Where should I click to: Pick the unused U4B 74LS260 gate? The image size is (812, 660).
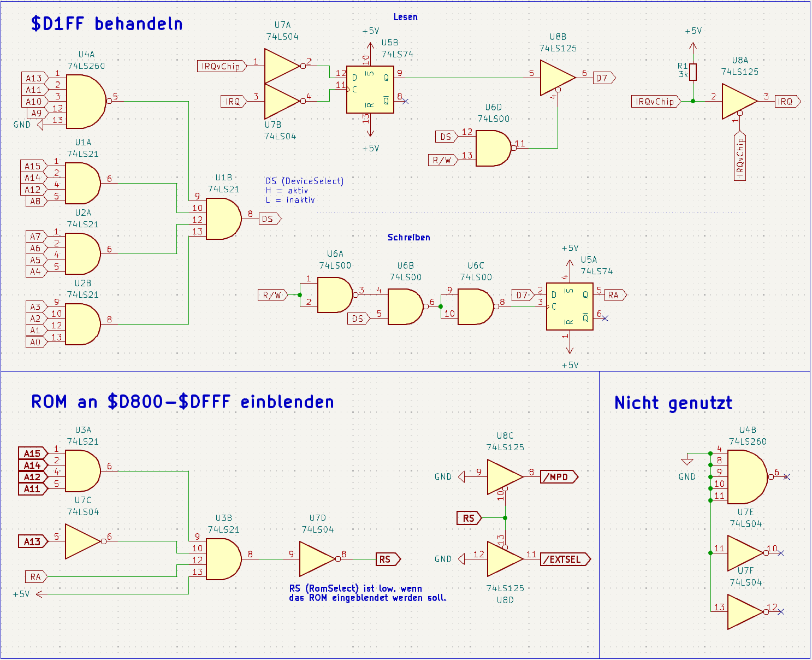click(746, 477)
